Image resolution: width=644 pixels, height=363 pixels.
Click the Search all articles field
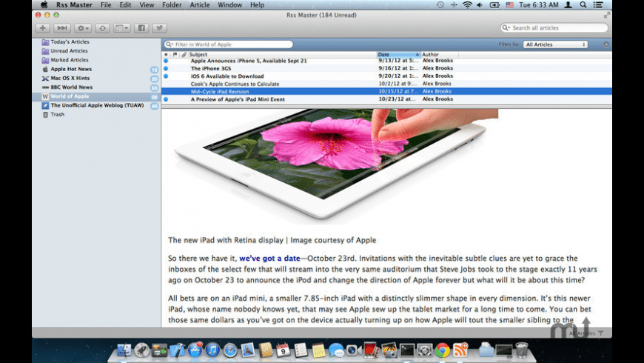[x=557, y=28]
